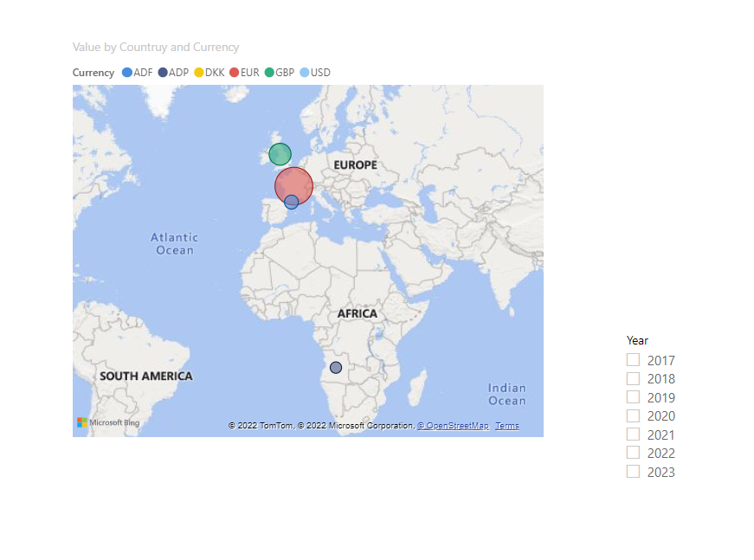Check the 2022 year checkbox
The width and height of the screenshot is (754, 560).
(x=633, y=453)
